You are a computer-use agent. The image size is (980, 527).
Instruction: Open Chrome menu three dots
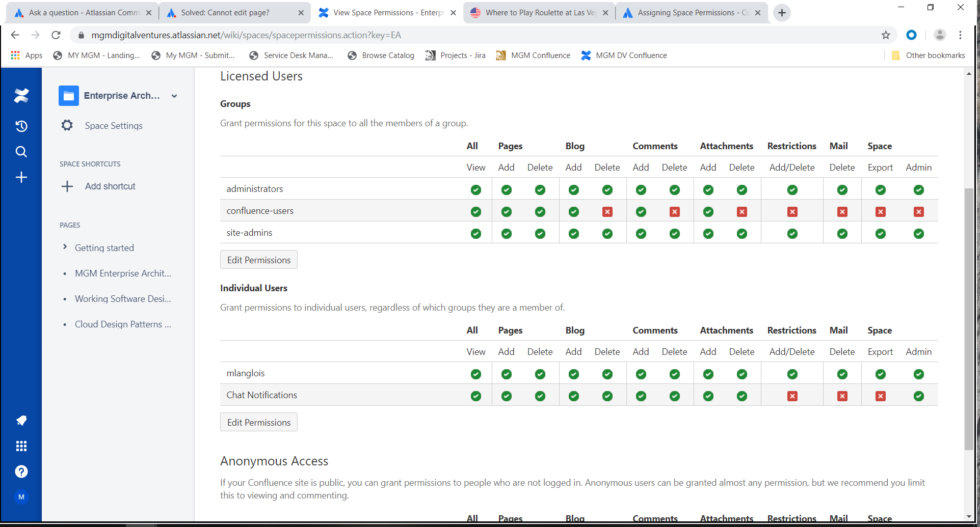coord(960,35)
